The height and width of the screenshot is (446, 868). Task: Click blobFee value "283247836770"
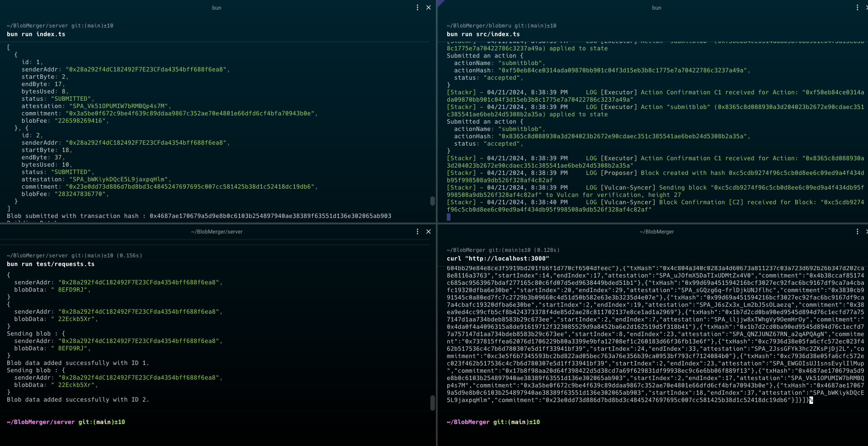pyautogui.click(x=80, y=194)
